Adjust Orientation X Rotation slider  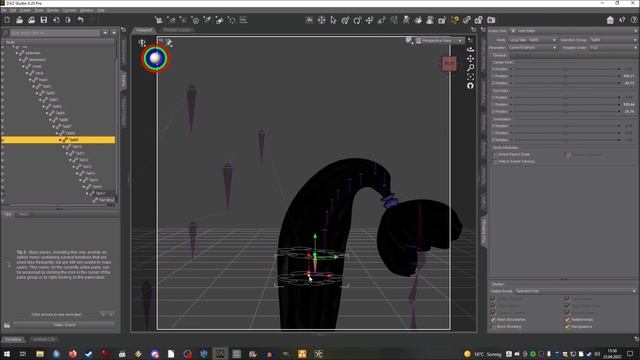click(566, 126)
